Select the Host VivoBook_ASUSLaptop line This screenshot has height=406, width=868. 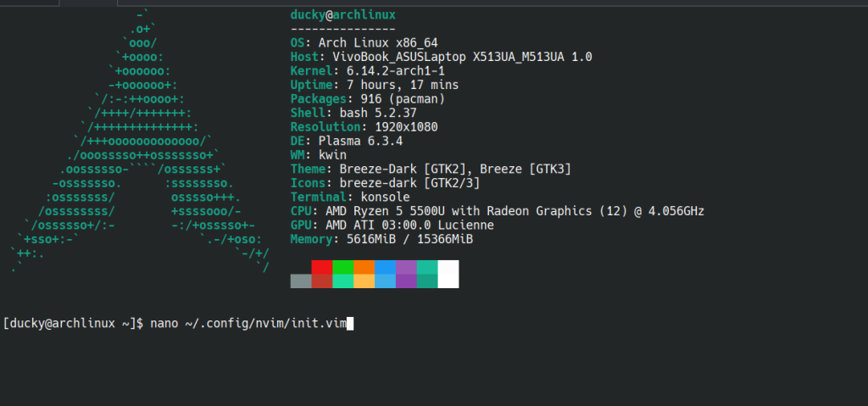click(441, 57)
